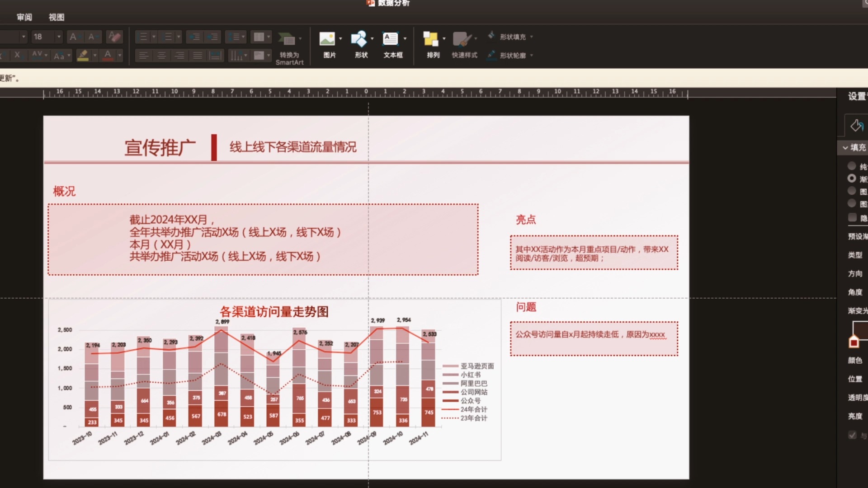
Task: Increase the list indent level
Action: click(x=212, y=37)
